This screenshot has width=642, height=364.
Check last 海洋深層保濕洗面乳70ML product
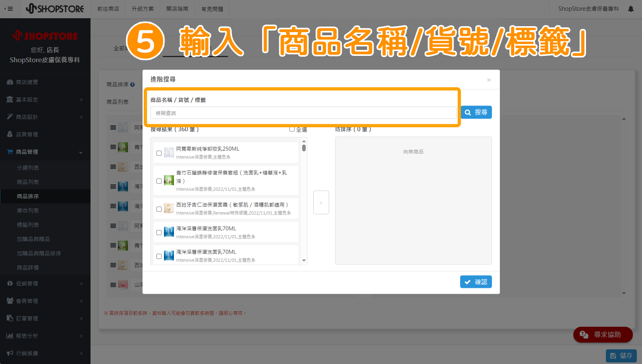click(159, 256)
